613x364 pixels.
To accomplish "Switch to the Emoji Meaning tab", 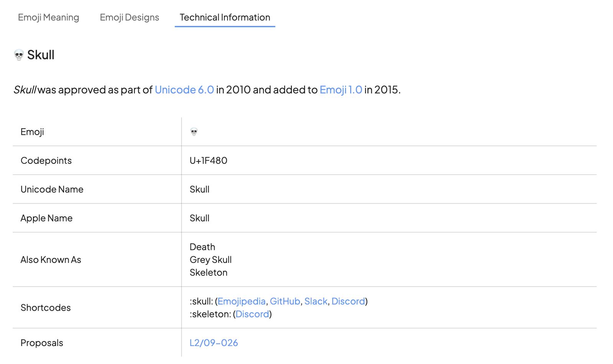I will pyautogui.click(x=48, y=17).
